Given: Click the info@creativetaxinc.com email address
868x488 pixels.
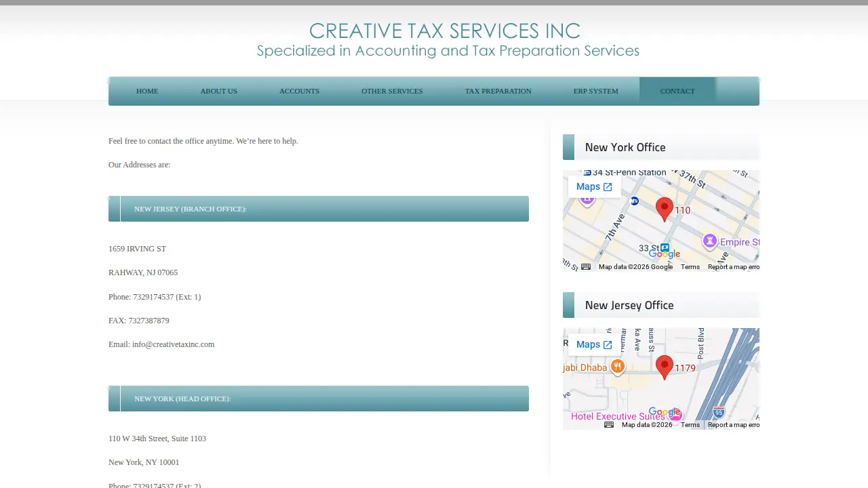Looking at the screenshot, I should (x=173, y=344).
